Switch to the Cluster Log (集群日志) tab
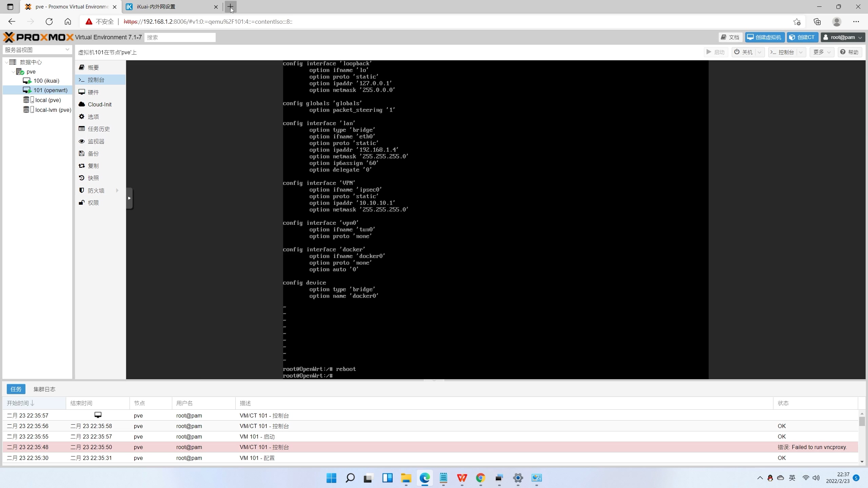The height and width of the screenshot is (488, 868). (44, 389)
